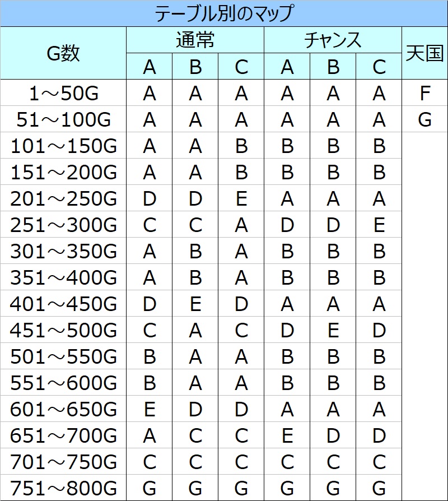The height and width of the screenshot is (501, 448).
Task: Click the G cell in 天国 column
Action: pos(424,120)
